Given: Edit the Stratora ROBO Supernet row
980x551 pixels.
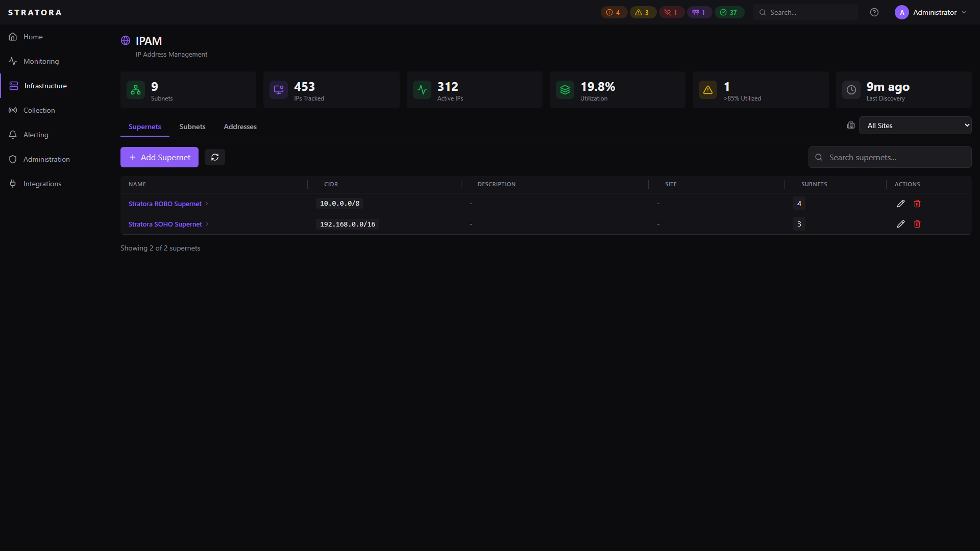Looking at the screenshot, I should (901, 204).
